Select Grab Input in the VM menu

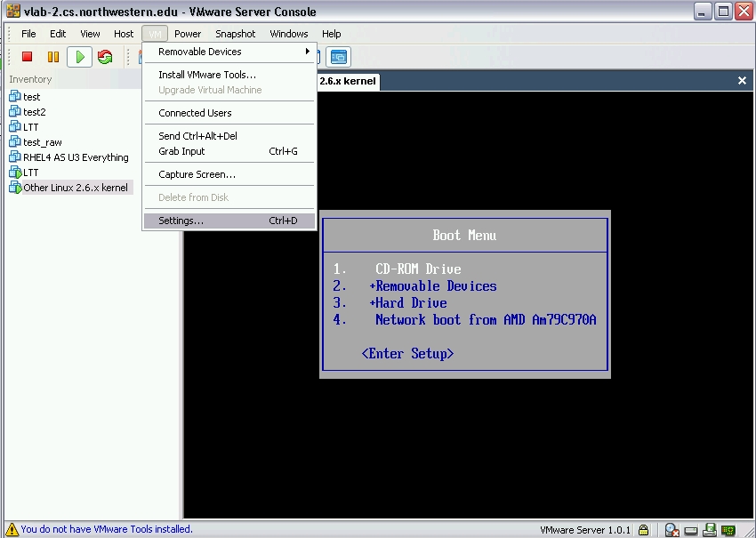tap(229, 151)
